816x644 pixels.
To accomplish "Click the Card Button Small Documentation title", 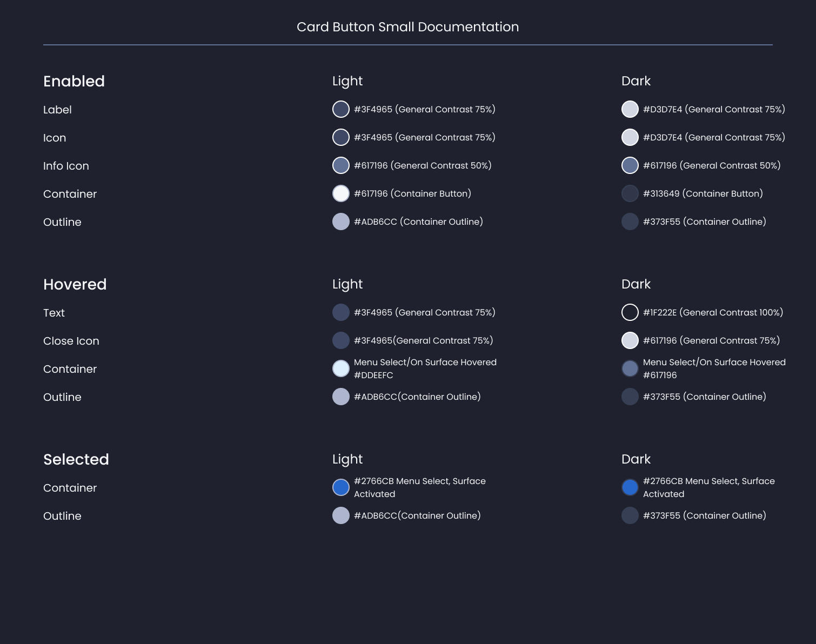I will [407, 27].
